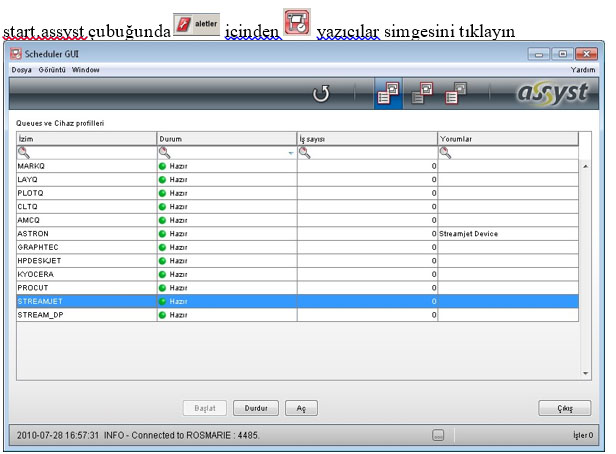Select the KYOCERA device row
616x454 pixels.
297,275
